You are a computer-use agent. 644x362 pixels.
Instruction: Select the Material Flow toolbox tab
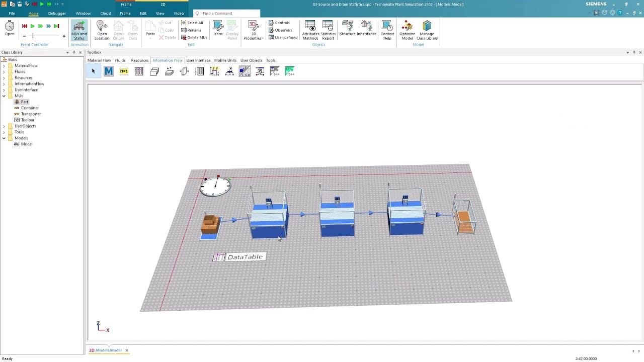point(99,60)
